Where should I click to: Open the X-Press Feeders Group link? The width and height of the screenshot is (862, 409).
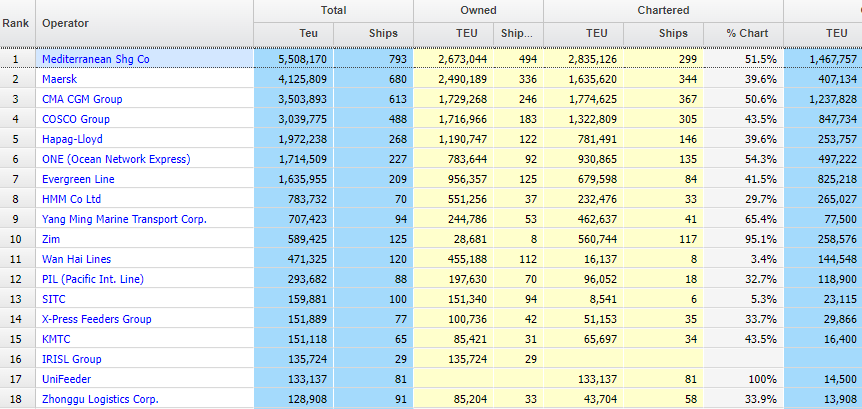tap(97, 319)
